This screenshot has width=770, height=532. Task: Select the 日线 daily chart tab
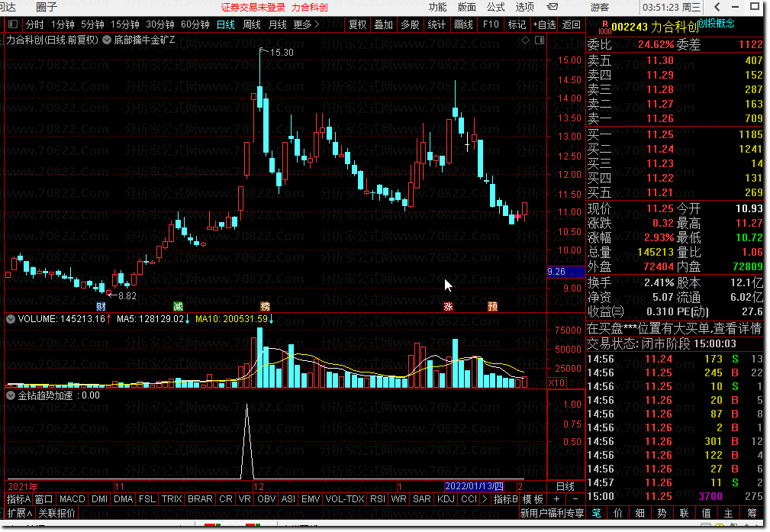(x=226, y=24)
